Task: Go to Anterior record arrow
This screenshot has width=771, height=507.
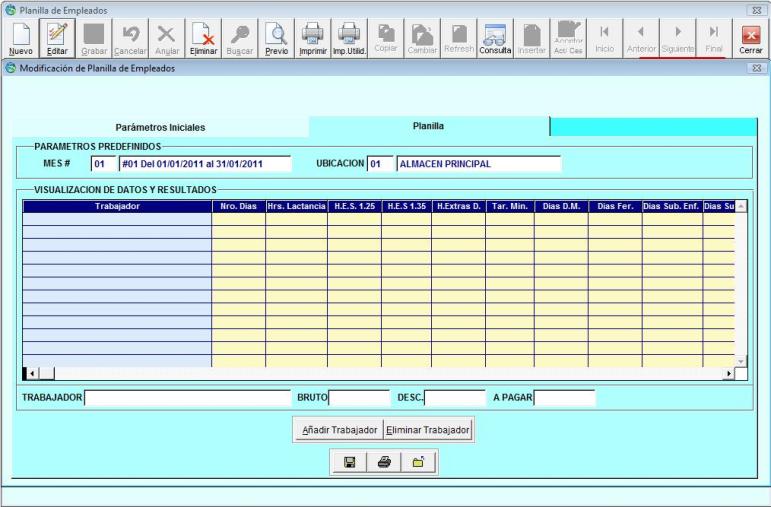Action: (641, 39)
